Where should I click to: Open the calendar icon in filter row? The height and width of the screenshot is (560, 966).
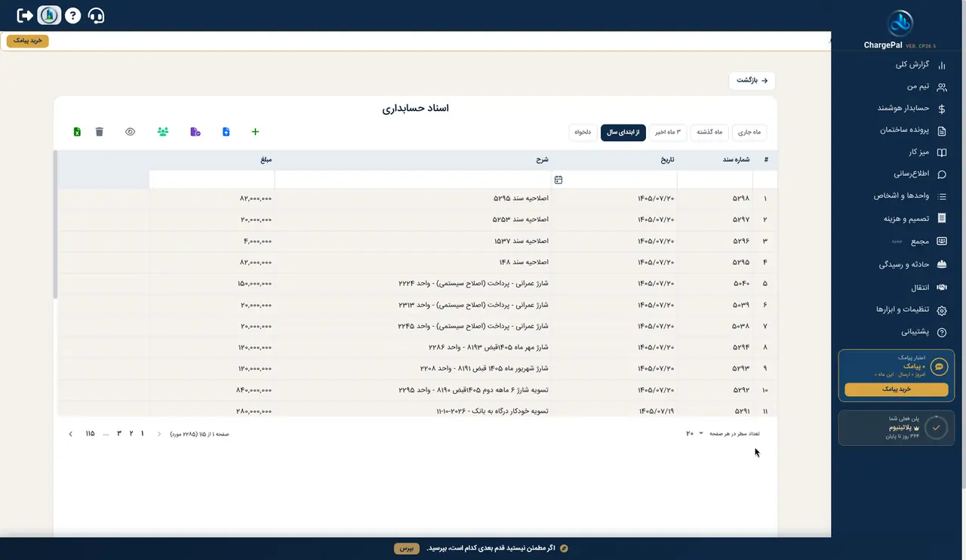(x=558, y=180)
